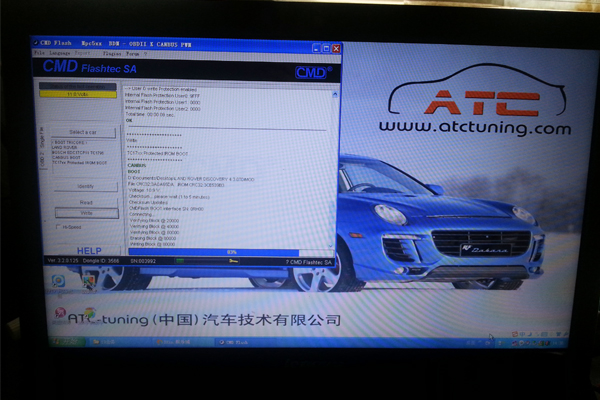
Task: Click the green CANBUS log line
Action: [x=137, y=165]
